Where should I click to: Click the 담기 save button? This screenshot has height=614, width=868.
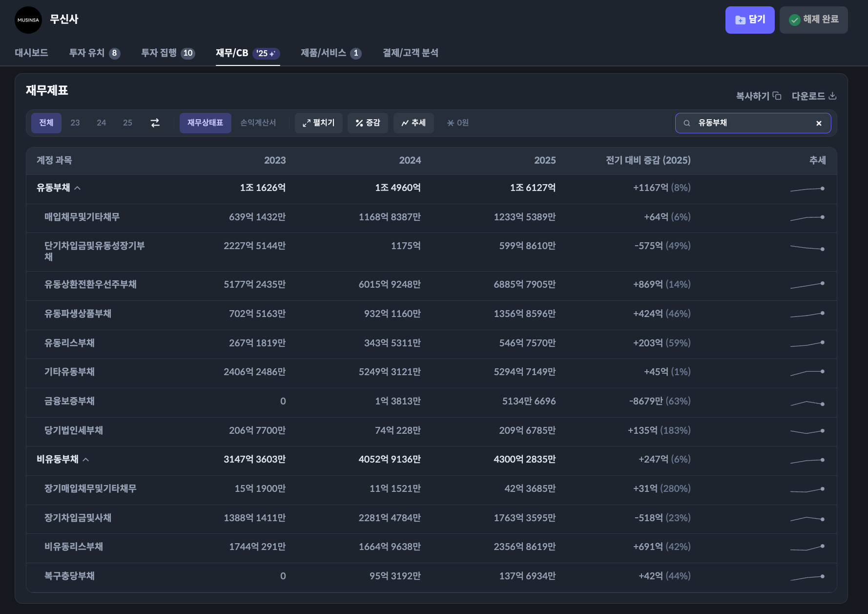[749, 20]
